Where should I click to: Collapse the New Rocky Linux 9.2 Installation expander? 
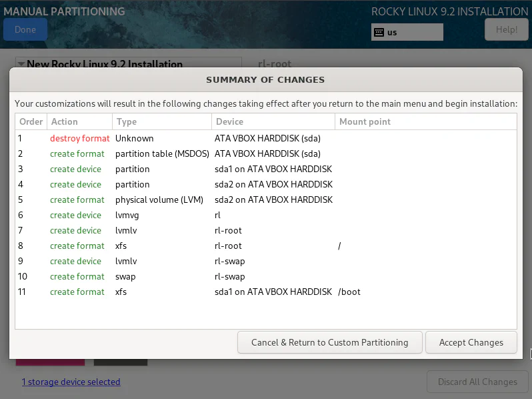21,64
